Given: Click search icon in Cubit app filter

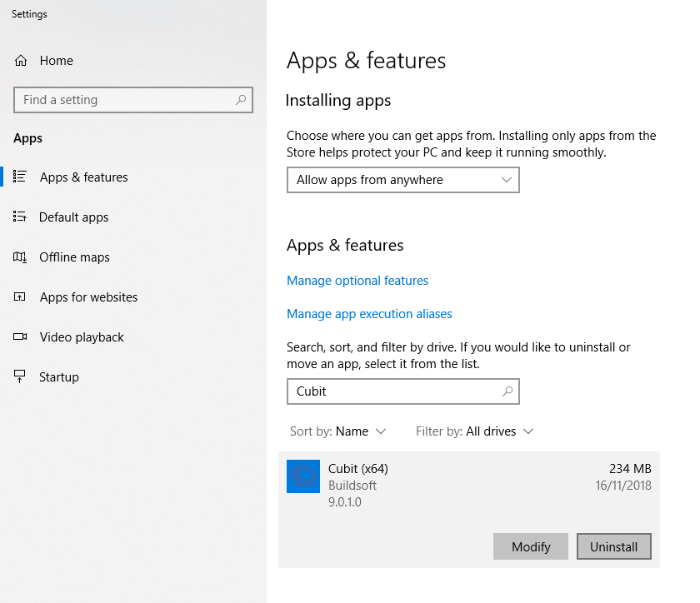Looking at the screenshot, I should click(x=507, y=391).
